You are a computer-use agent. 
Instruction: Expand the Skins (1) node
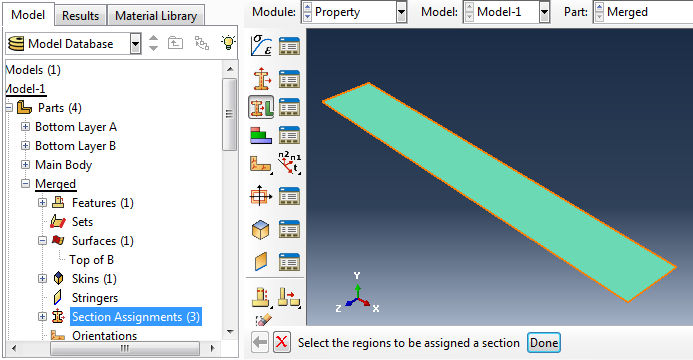coord(42,279)
